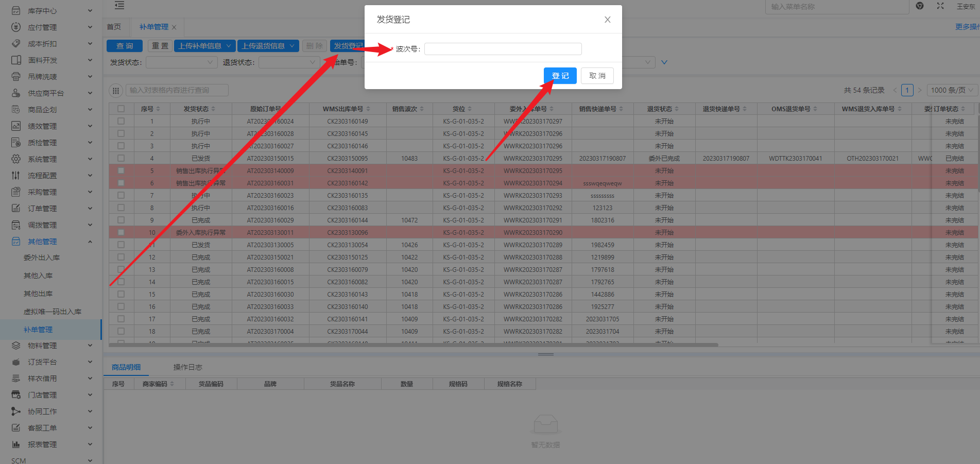Toggle the select-all checkbox in table header
This screenshot has width=980, height=464.
point(121,109)
